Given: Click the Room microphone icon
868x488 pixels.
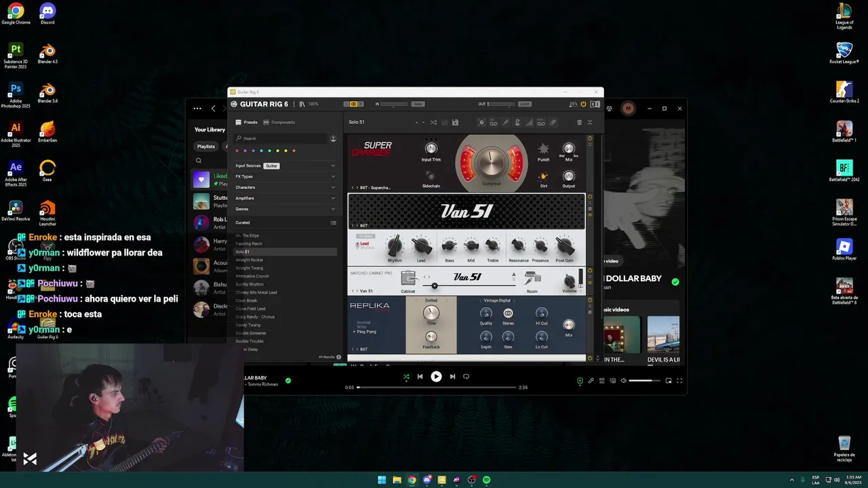Looking at the screenshot, I should pos(532,278).
